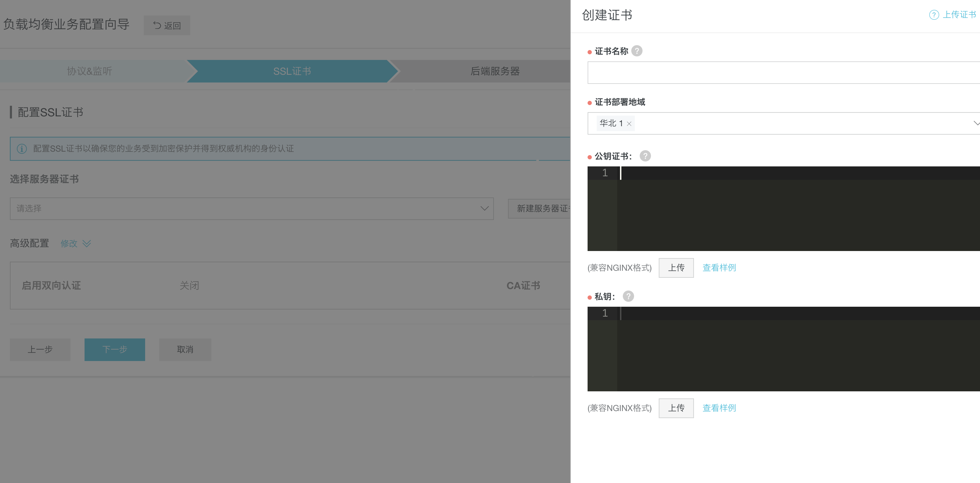Switch to 协议&监听 wizard step
The height and width of the screenshot is (483, 980).
[x=89, y=71]
